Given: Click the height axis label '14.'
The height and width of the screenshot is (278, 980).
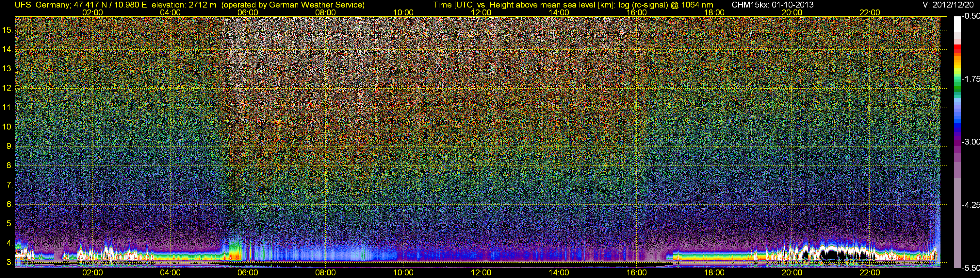Looking at the screenshot, I should (x=8, y=49).
